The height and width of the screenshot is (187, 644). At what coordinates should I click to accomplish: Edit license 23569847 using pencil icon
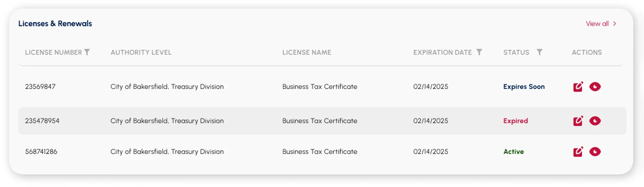(578, 87)
